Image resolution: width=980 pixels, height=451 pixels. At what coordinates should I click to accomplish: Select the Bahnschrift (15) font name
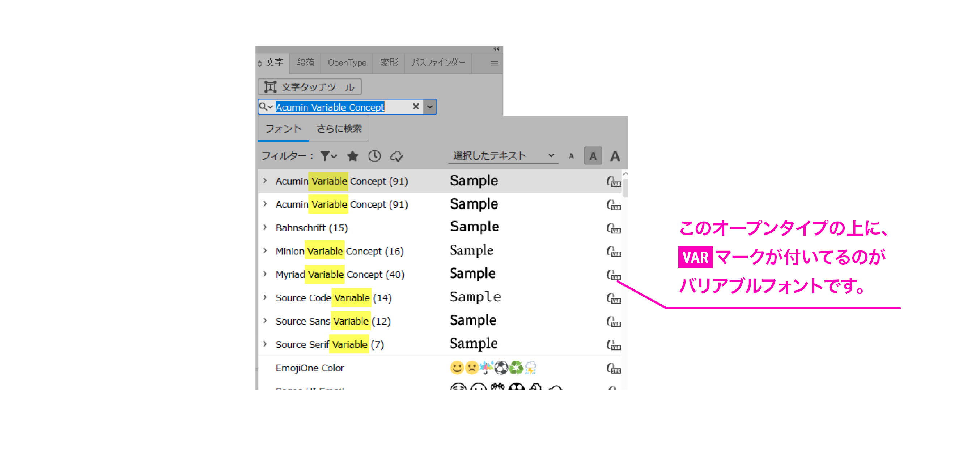point(311,228)
